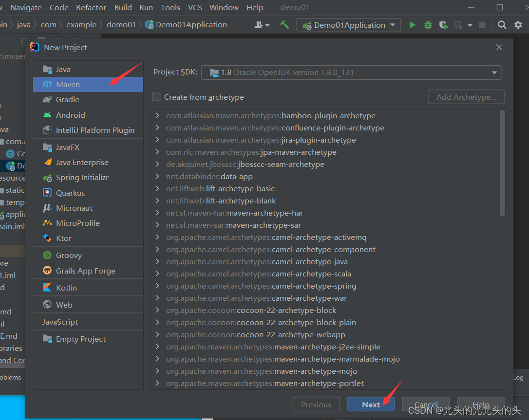The width and height of the screenshot is (529, 420).
Task: Click the Add Archetype button
Action: click(466, 97)
